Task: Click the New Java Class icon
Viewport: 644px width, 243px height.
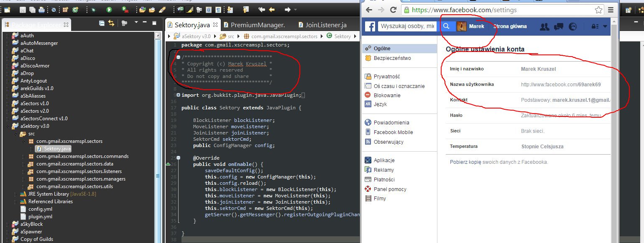Action: 75,10
